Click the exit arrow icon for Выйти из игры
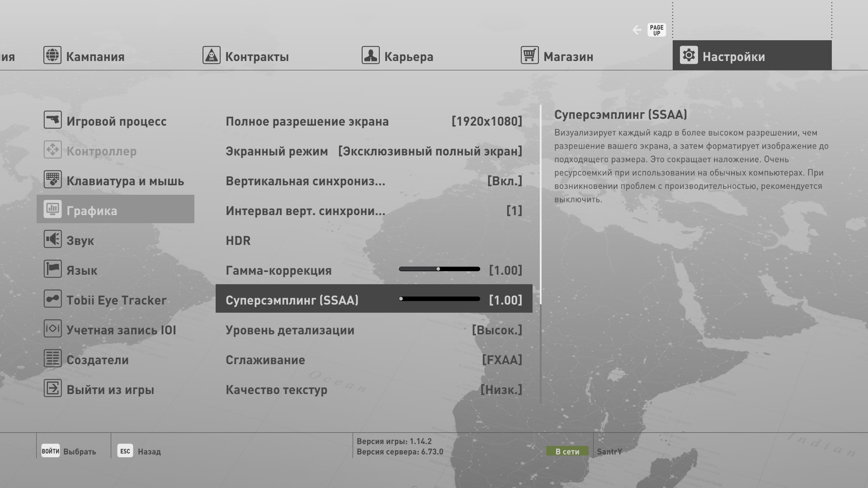Screen dimensions: 868x488 coord(53,388)
